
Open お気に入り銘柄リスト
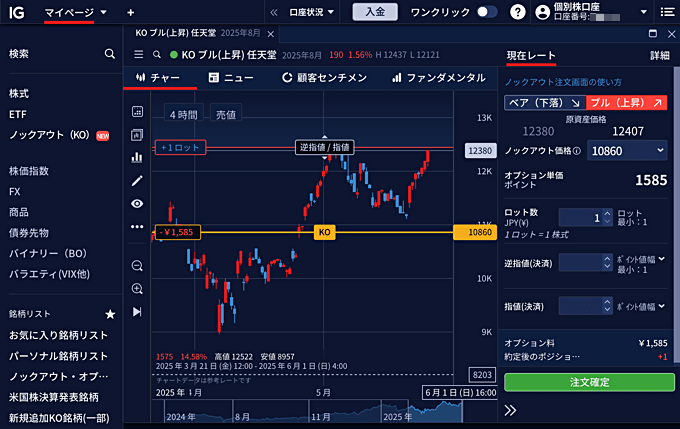(58, 335)
